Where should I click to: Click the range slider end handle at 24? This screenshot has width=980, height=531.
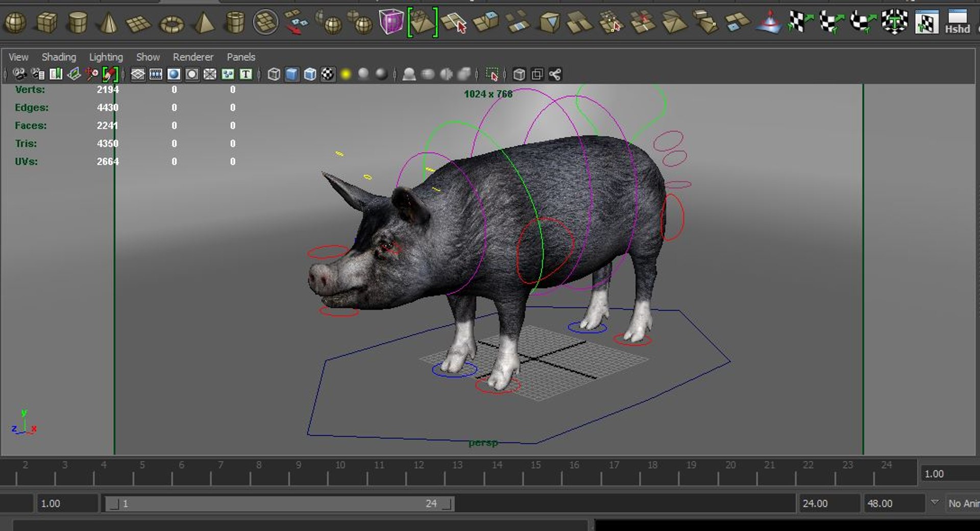point(447,504)
